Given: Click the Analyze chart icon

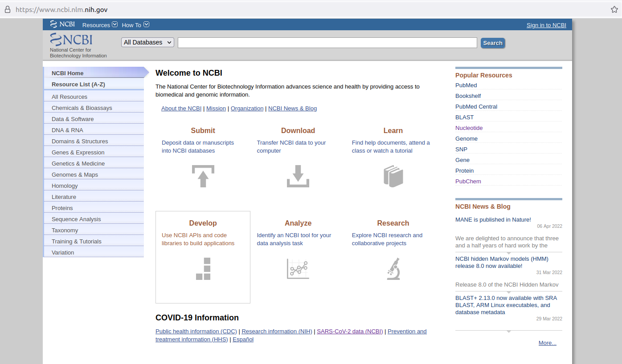Looking at the screenshot, I should click(298, 269).
